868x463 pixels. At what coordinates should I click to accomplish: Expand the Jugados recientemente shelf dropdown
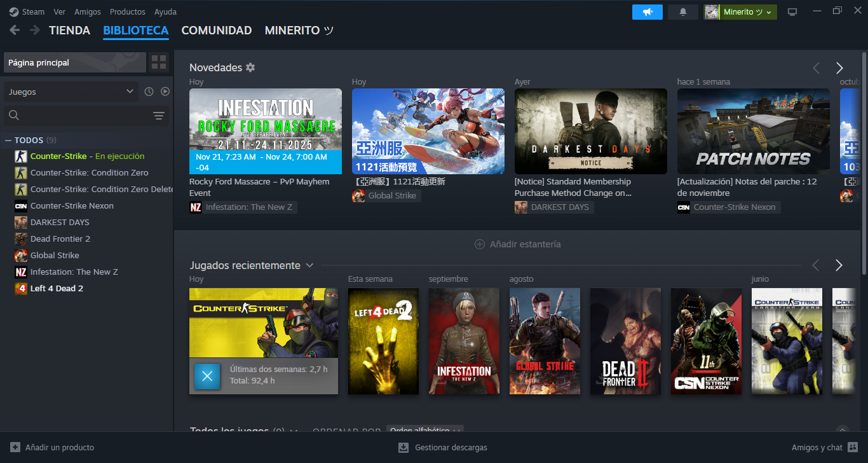pyautogui.click(x=309, y=265)
